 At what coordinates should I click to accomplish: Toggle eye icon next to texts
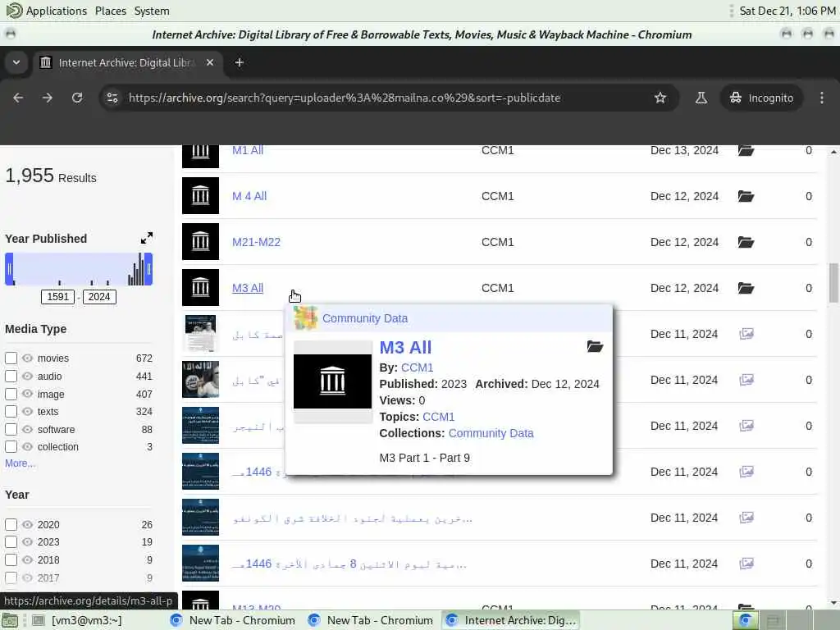(x=27, y=412)
